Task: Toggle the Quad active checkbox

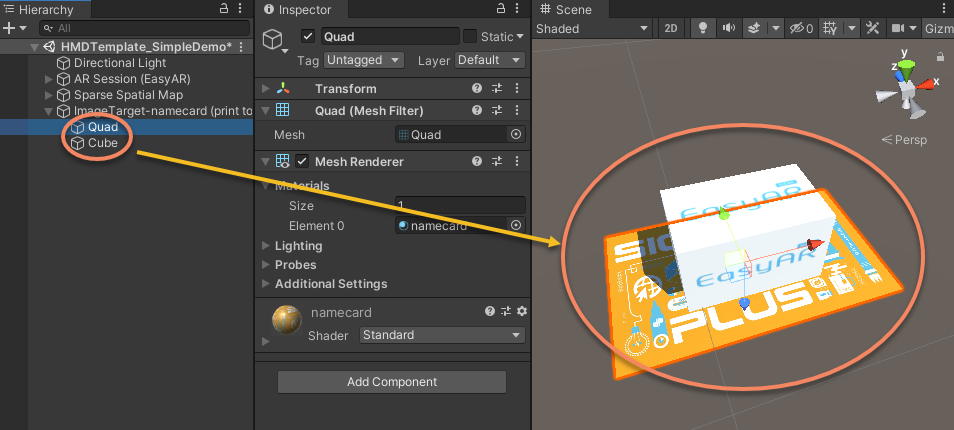Action: (x=308, y=36)
